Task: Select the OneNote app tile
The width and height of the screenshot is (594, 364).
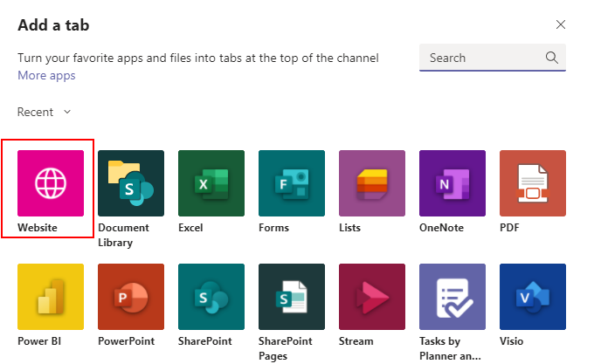Action: point(452,183)
